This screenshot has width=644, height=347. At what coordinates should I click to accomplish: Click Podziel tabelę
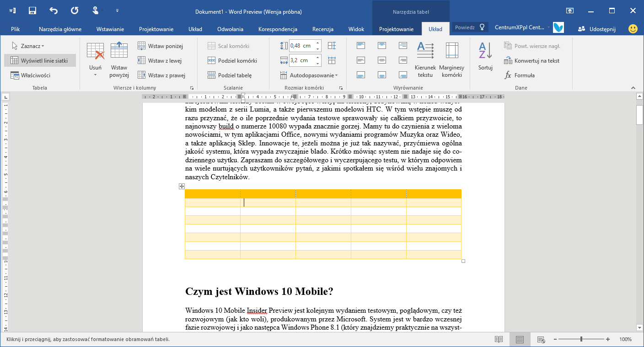(230, 75)
